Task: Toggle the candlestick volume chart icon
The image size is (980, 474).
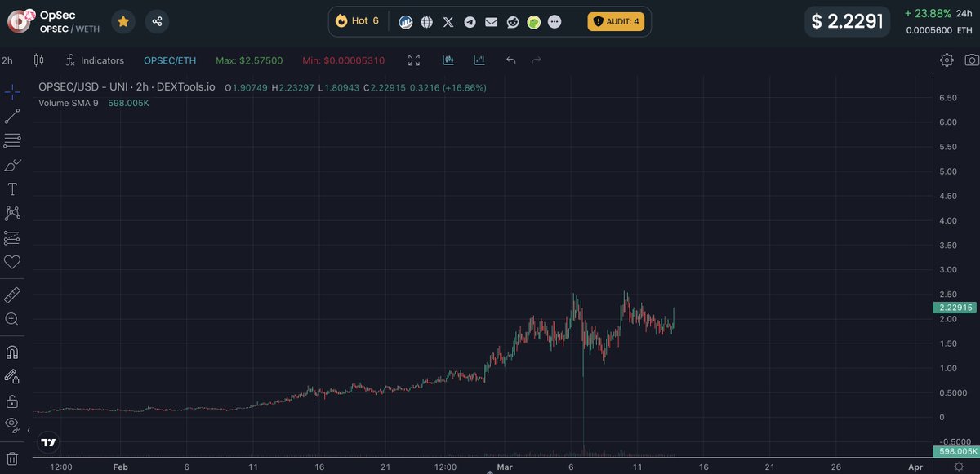Action: (448, 60)
